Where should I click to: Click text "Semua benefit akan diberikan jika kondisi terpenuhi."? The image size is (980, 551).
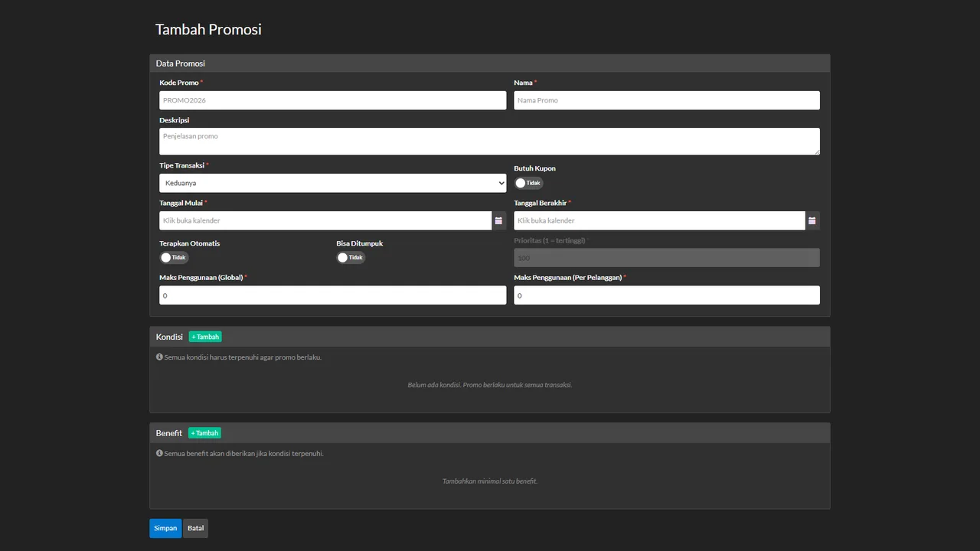pos(243,454)
